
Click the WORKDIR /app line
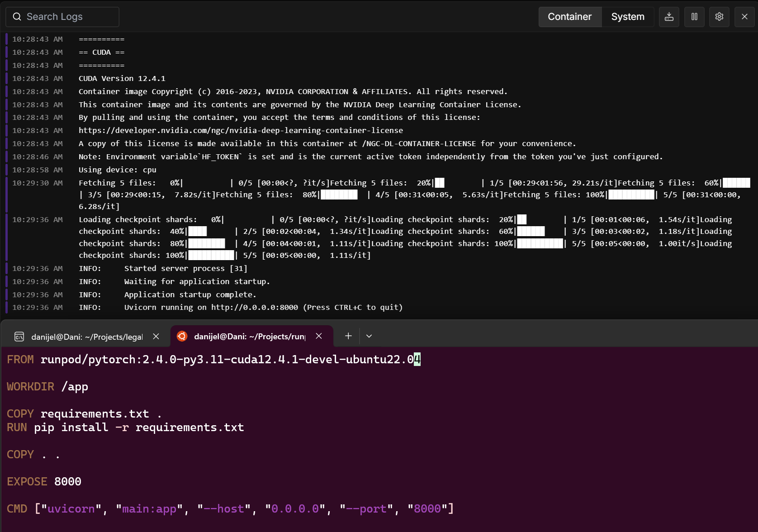[47, 387]
